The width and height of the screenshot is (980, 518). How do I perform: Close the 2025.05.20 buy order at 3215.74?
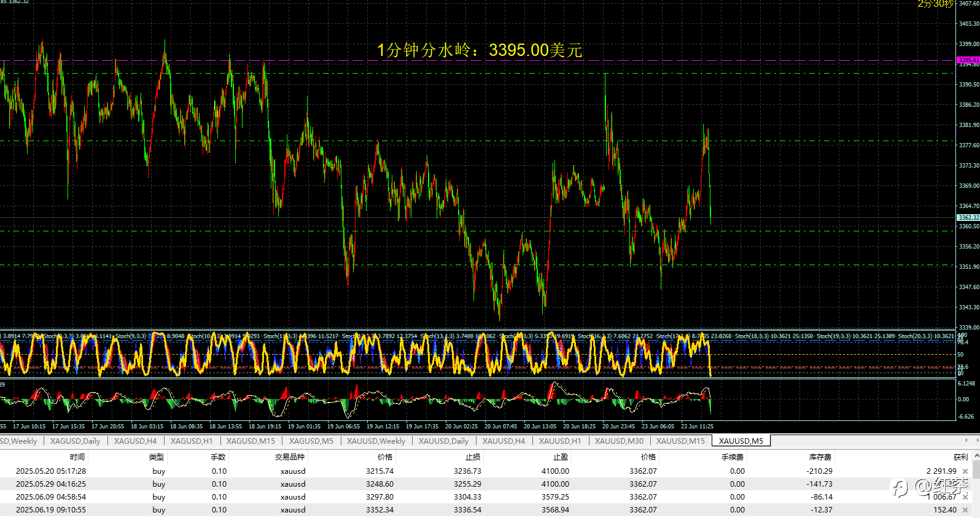coord(965,471)
